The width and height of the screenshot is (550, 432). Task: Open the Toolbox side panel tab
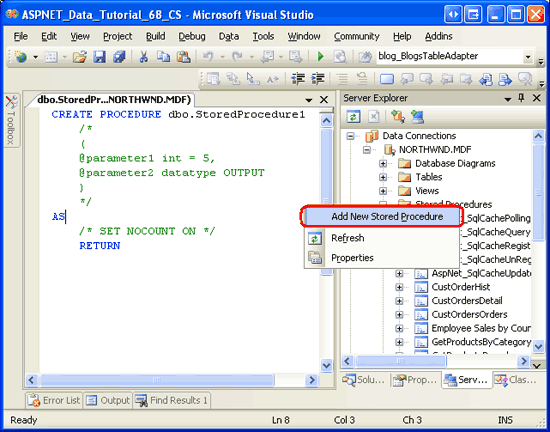coord(12,120)
